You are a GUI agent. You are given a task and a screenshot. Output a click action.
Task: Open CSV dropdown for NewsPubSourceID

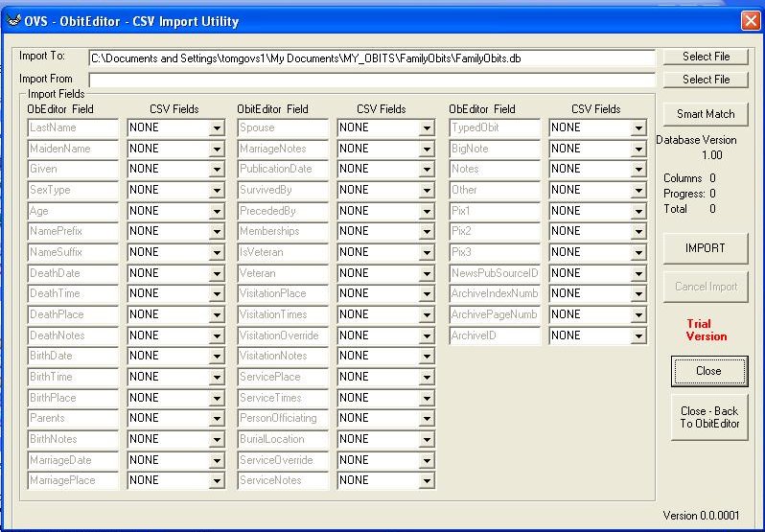tap(638, 274)
